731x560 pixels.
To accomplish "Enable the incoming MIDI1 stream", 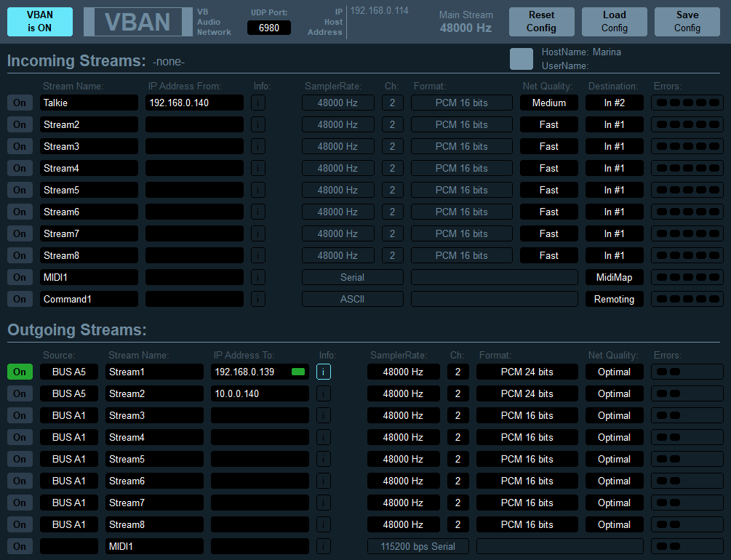I will pyautogui.click(x=20, y=277).
